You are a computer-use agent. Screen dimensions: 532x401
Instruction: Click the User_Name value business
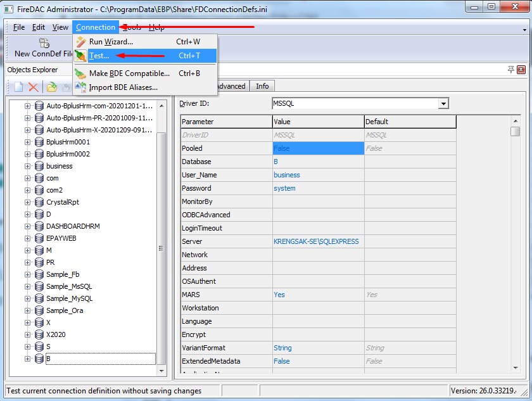point(318,175)
